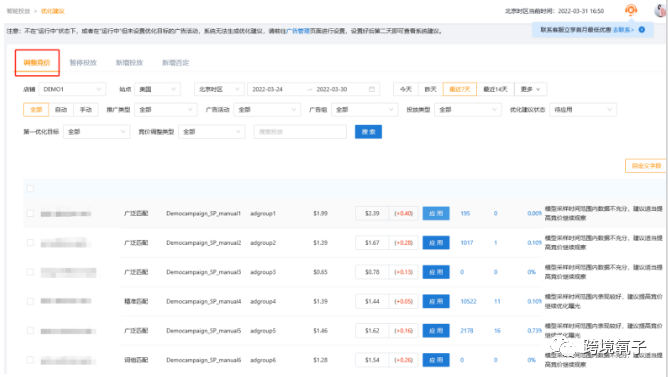Image resolution: width=668 pixels, height=377 pixels.
Task: Apply suggested bid for adgroup1
Action: coord(436,213)
